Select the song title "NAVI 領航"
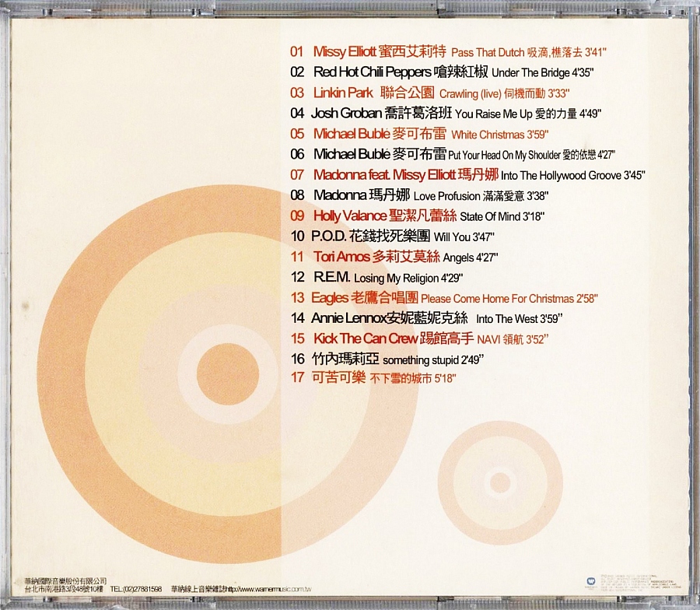The width and height of the screenshot is (700, 610). click(x=499, y=340)
